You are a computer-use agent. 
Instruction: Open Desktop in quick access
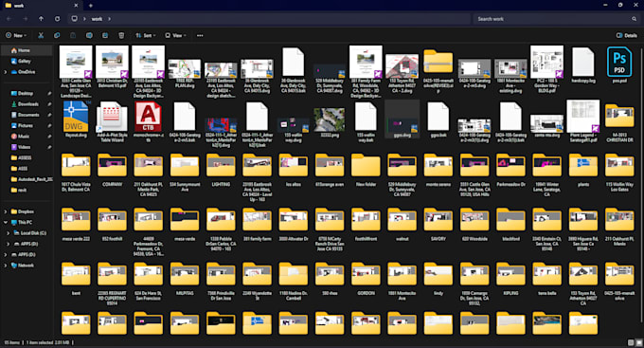click(x=27, y=93)
